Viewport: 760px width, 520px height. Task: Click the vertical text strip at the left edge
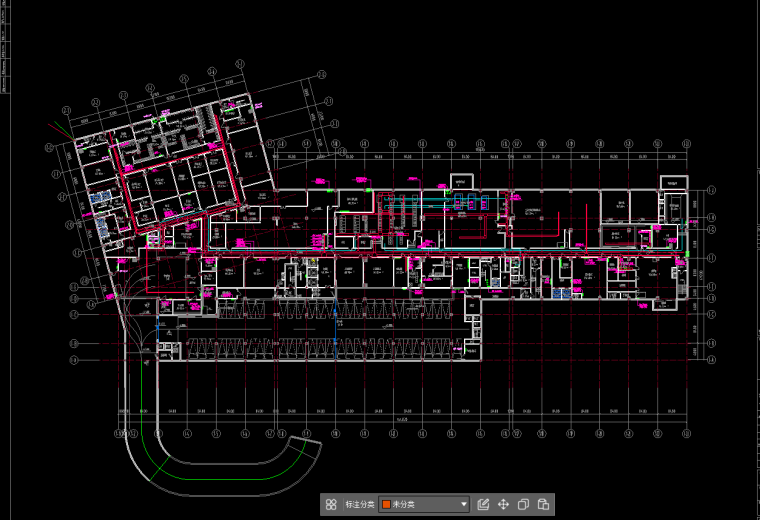coord(4,60)
